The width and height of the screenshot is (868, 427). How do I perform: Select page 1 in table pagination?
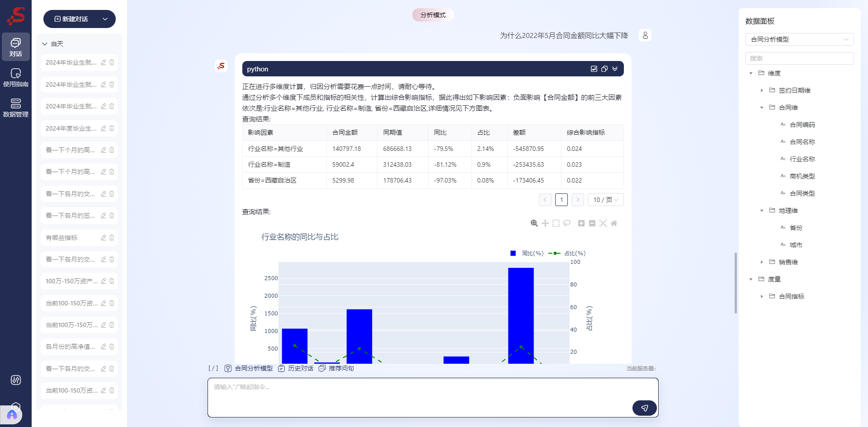[x=561, y=200]
